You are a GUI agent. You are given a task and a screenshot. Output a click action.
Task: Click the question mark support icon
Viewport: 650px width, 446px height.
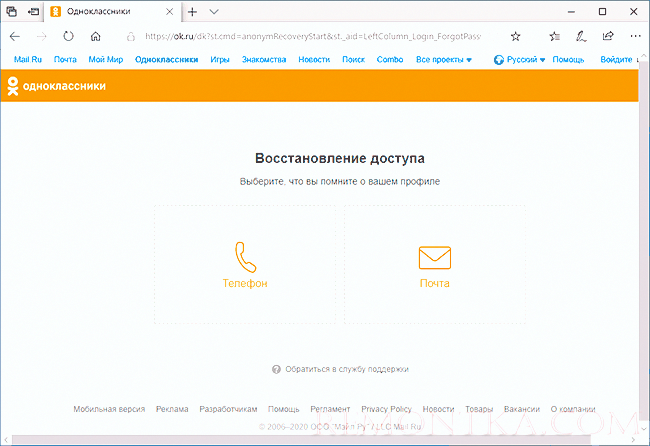tap(276, 369)
